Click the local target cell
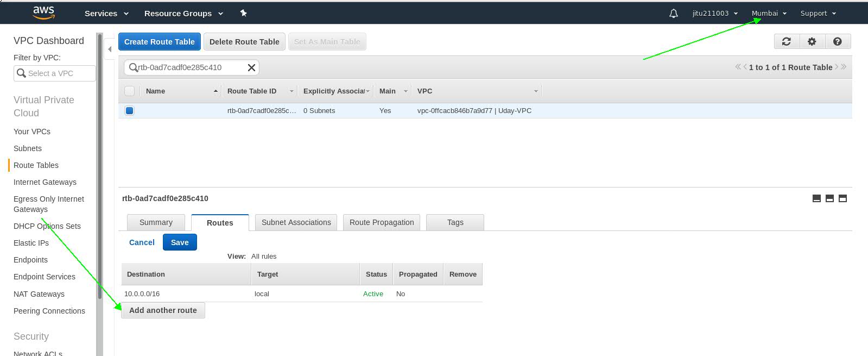 (x=262, y=293)
